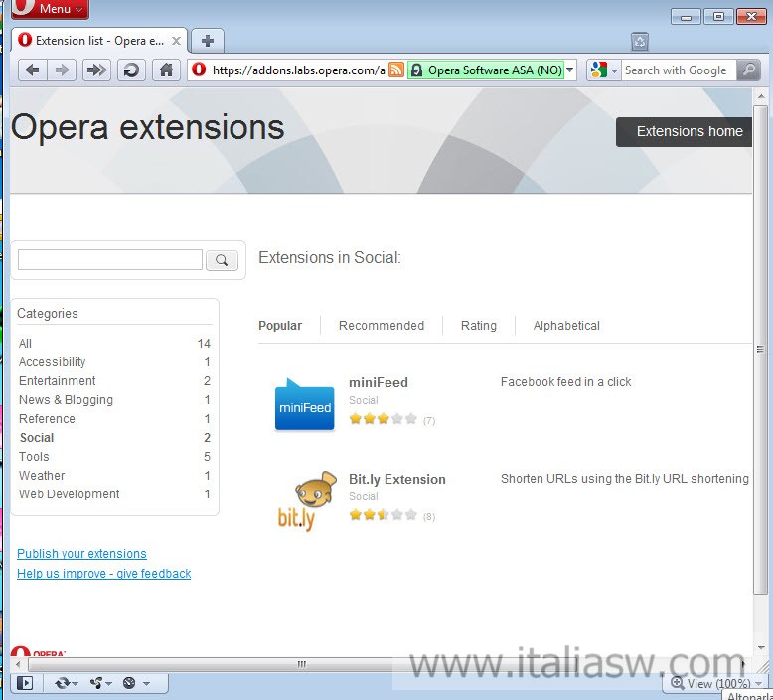Expand the address bar dropdown arrow

[x=570, y=70]
